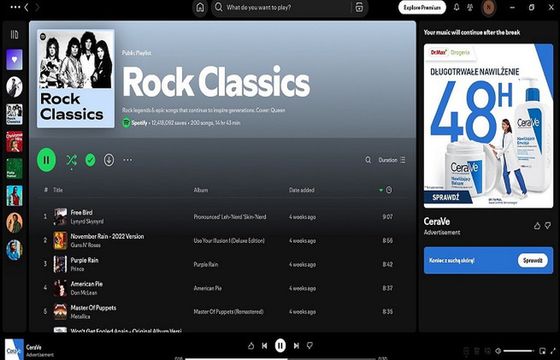Click the download playlist icon
This screenshot has height=360, width=560.
pyautogui.click(x=109, y=160)
